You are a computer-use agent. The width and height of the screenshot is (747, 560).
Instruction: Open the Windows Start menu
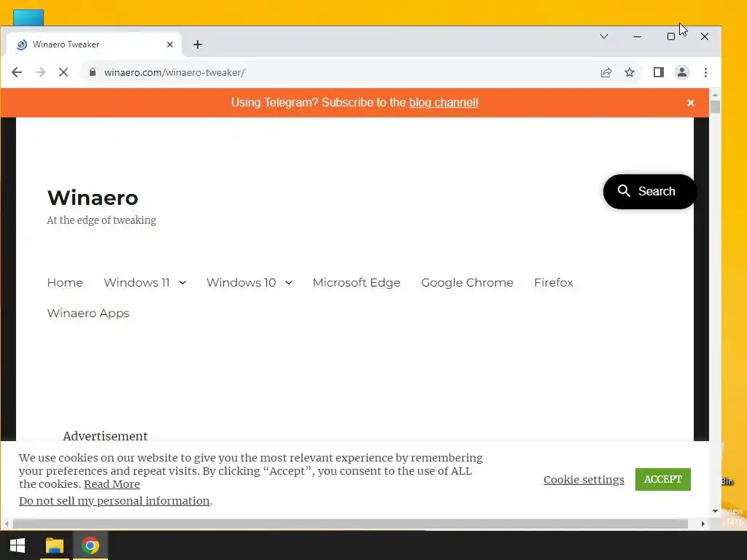(18, 545)
